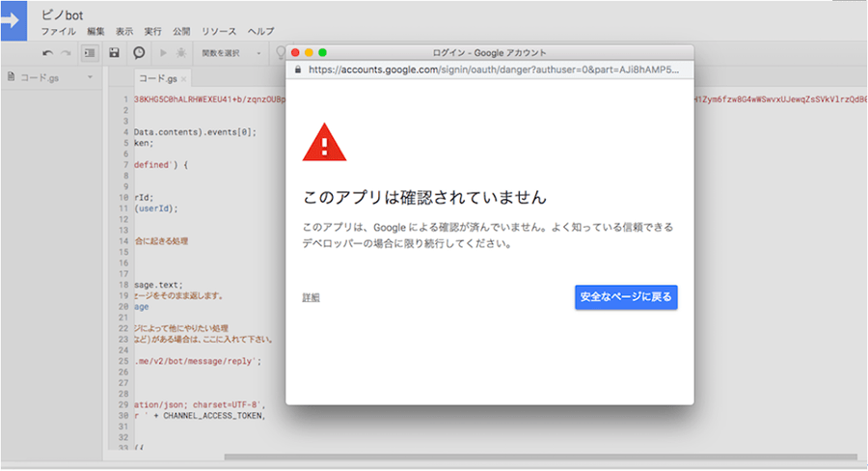Redo with the toolbar redo arrow
868x471 pixels.
coord(66,53)
